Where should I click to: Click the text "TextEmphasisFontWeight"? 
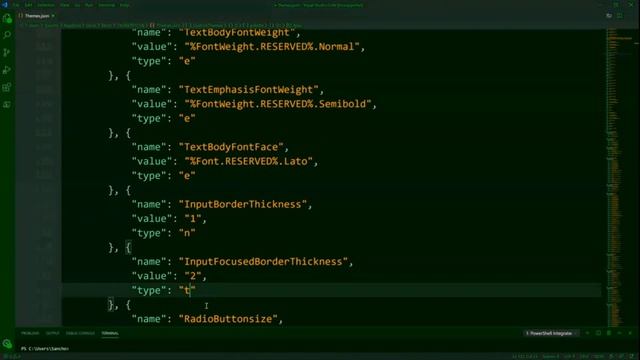point(249,89)
